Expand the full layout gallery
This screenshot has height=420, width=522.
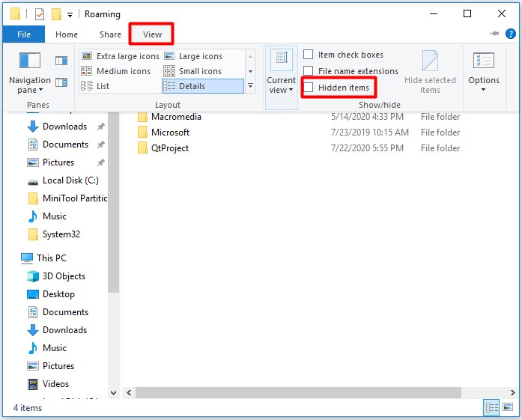250,86
